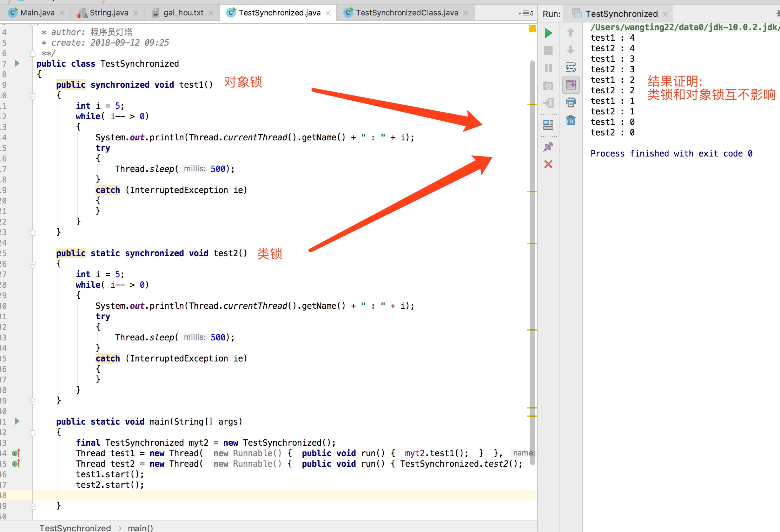This screenshot has width=780, height=532.
Task: Click the yellow inspection status square
Action: (x=532, y=29)
